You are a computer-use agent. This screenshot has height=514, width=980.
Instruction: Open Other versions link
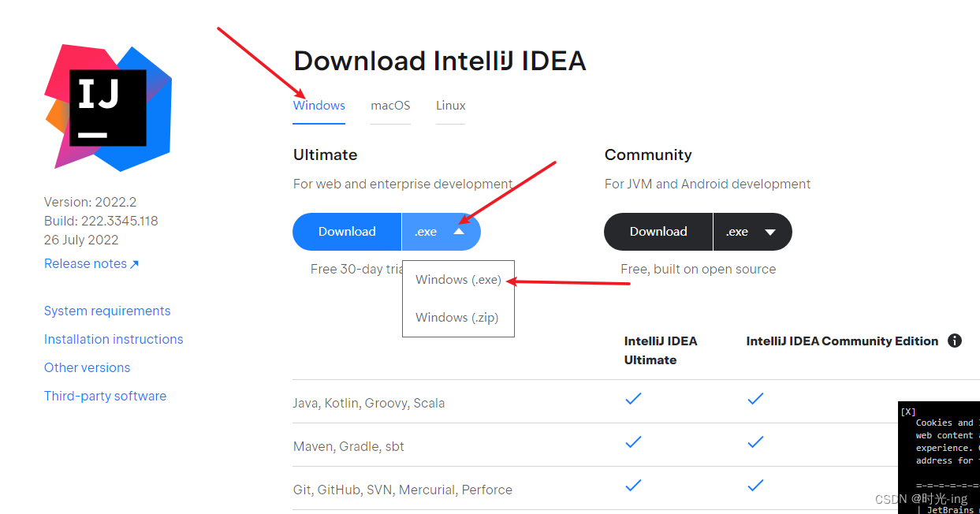coord(87,367)
